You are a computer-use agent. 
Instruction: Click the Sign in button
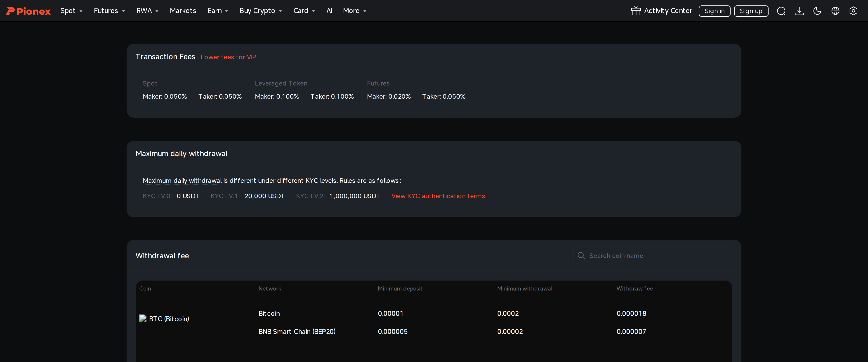[x=714, y=11]
